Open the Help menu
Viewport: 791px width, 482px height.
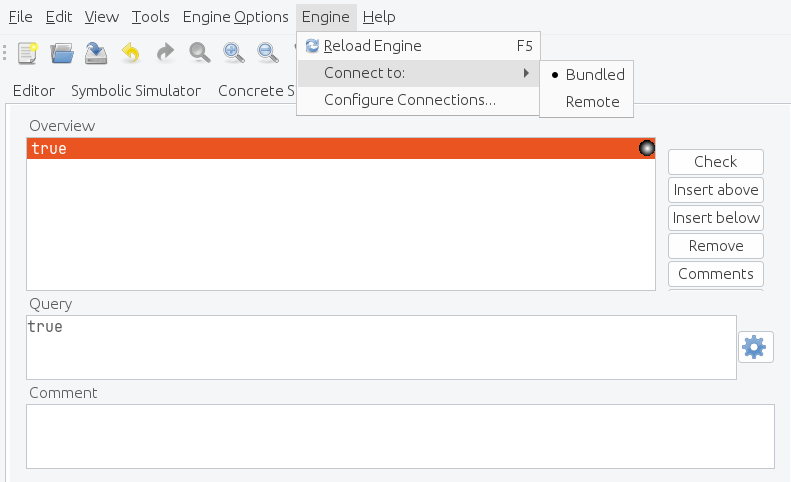pos(379,17)
